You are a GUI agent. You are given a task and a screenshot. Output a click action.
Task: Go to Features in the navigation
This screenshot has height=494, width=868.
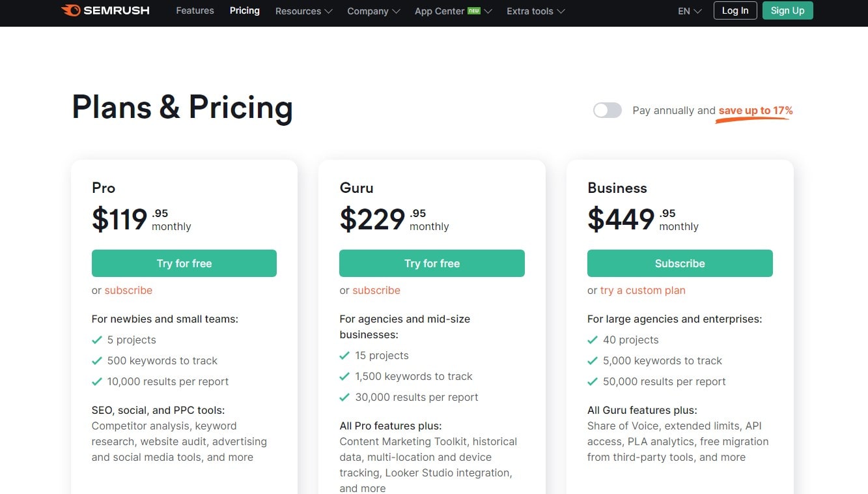[x=195, y=10]
